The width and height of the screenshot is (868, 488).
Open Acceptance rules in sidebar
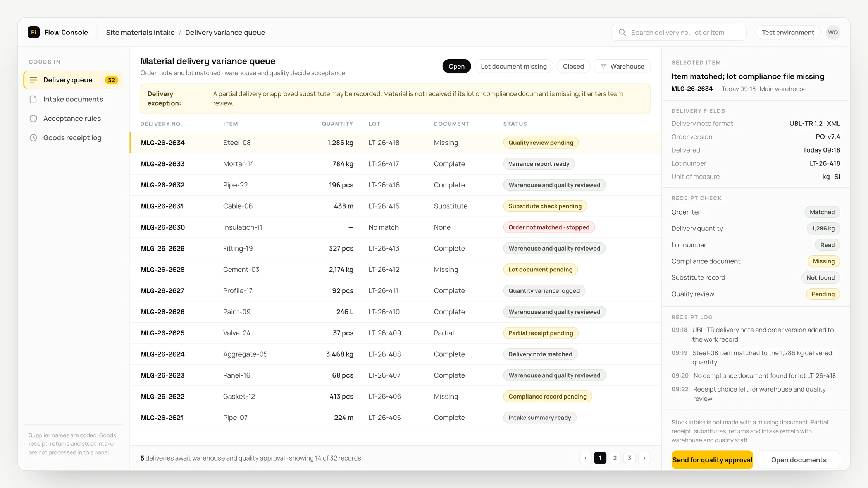point(74,119)
